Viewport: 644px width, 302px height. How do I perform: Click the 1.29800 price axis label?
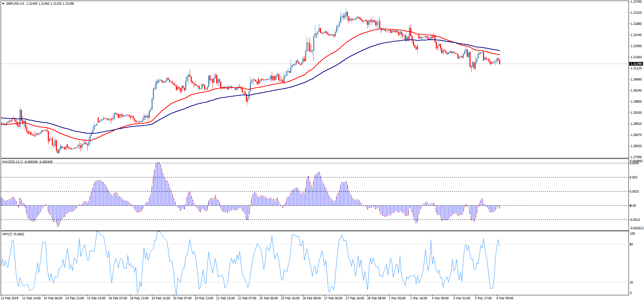pyautogui.click(x=636, y=102)
